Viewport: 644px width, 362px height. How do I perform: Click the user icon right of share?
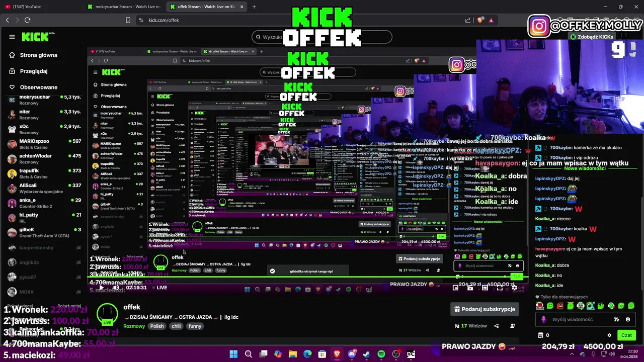tap(513, 326)
